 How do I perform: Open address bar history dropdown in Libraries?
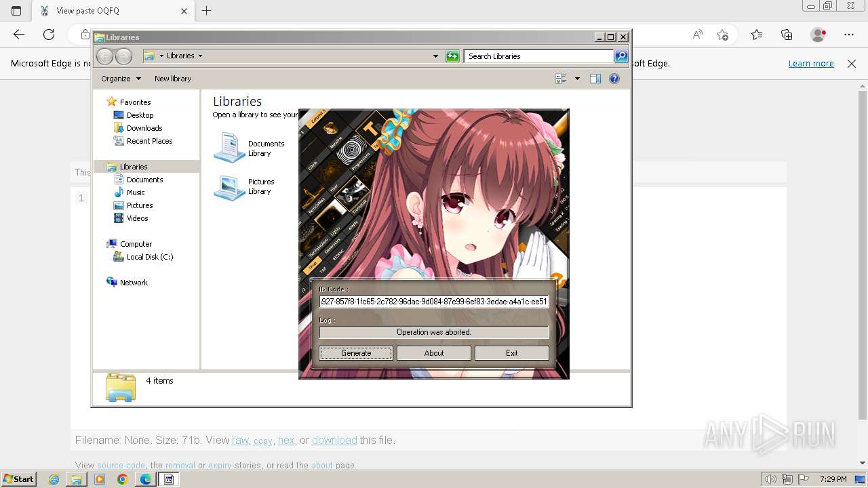tap(435, 56)
